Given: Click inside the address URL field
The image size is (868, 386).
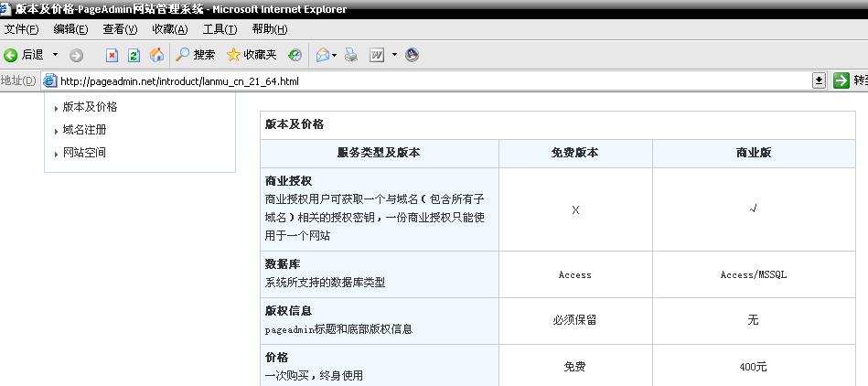Looking at the screenshot, I should [412, 81].
